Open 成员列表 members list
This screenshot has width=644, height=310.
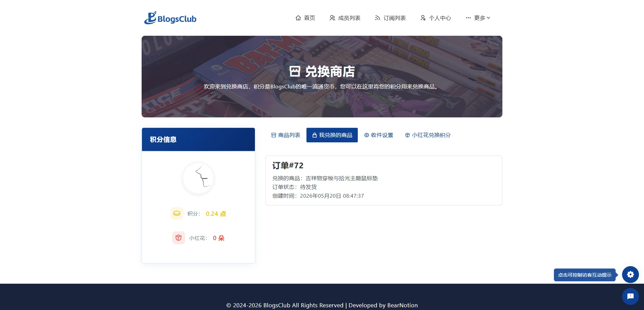click(345, 18)
